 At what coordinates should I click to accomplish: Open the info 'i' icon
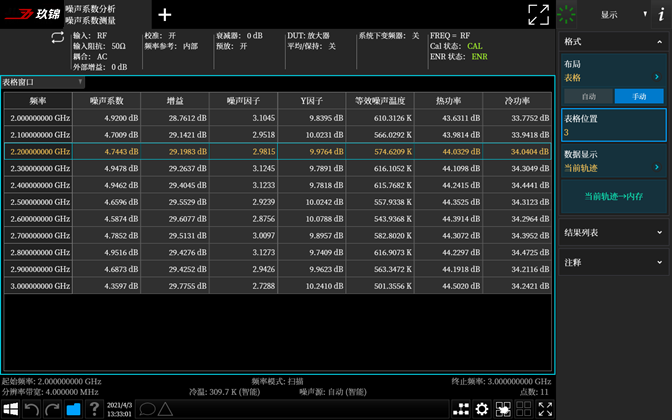(661, 15)
